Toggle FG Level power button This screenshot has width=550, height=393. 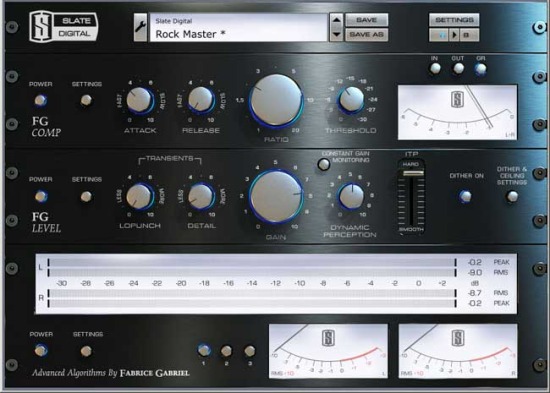pos(41,196)
